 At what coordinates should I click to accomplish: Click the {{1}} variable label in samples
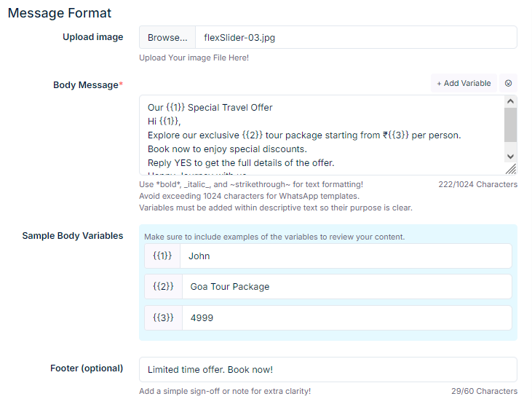point(162,256)
